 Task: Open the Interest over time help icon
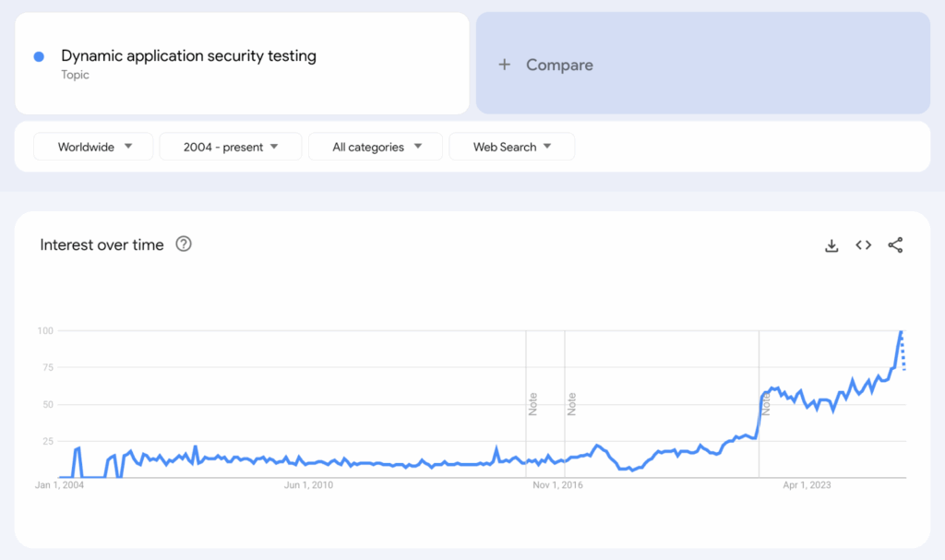(x=184, y=244)
